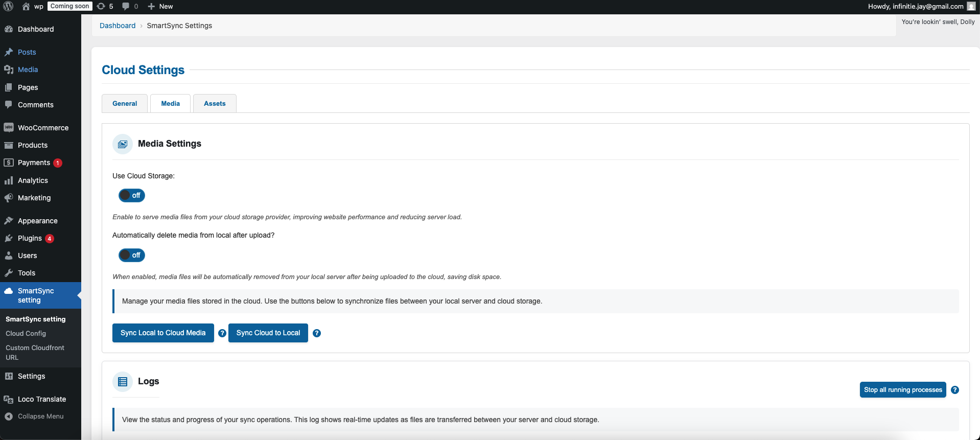Image resolution: width=980 pixels, height=440 pixels.
Task: Toggle automatically delete media from local switch
Action: click(132, 255)
